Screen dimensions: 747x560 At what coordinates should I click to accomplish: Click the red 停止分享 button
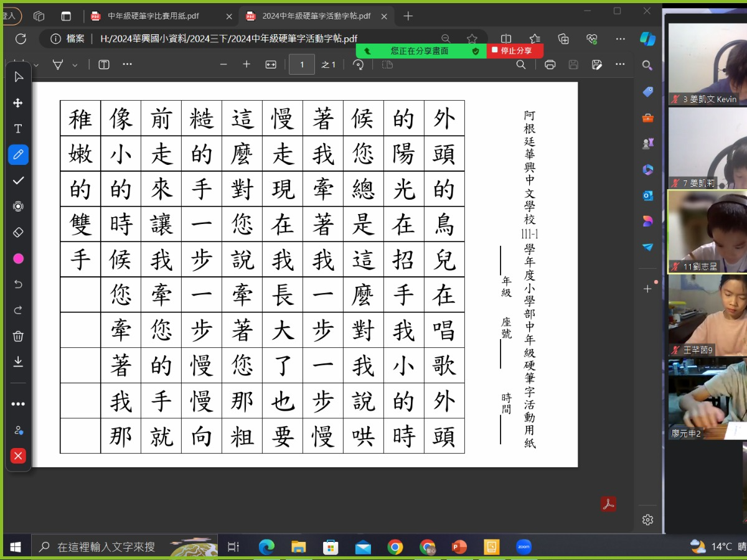pos(515,50)
